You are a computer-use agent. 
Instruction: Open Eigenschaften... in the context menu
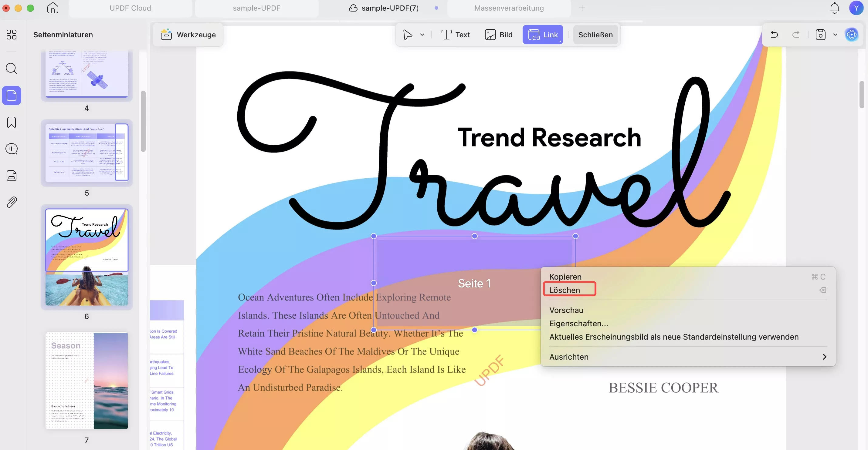[688, 324]
